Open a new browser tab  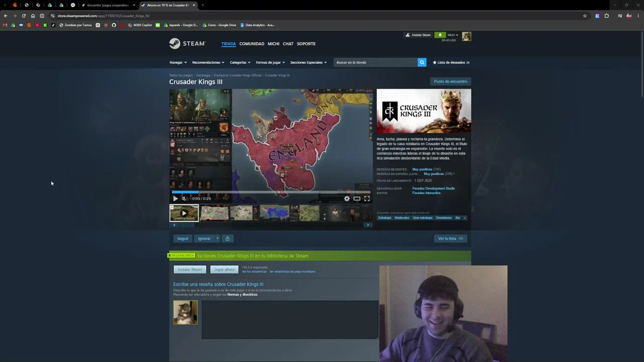pos(202,5)
